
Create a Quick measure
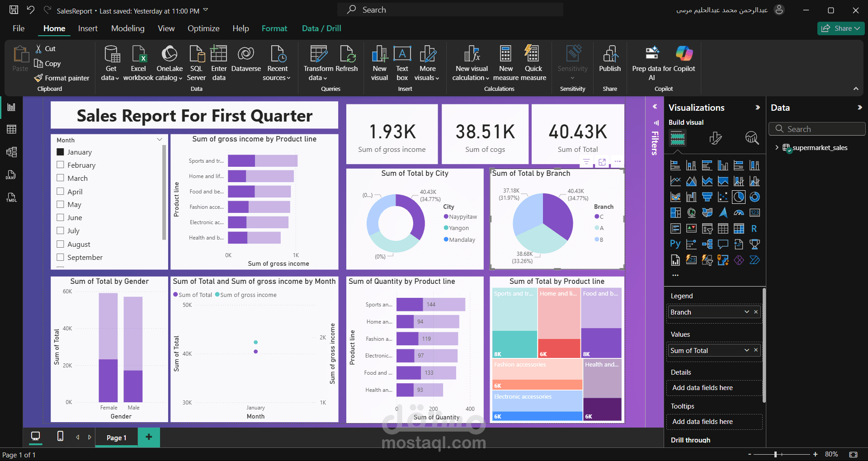(533, 63)
